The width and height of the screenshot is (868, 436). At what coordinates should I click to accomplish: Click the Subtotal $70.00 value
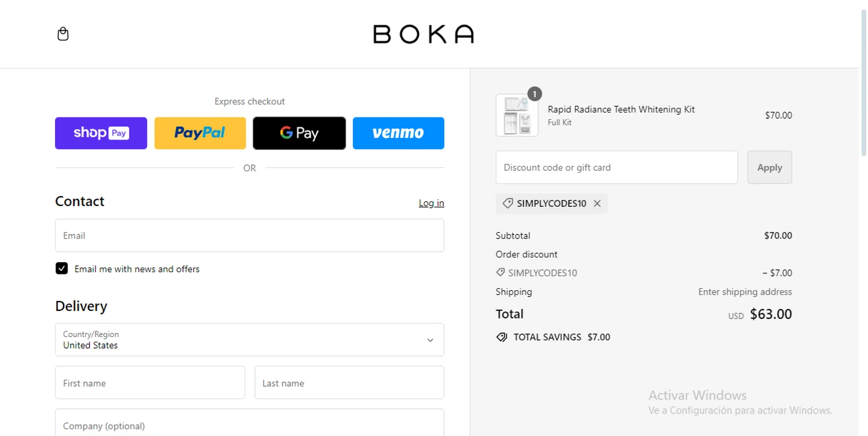(x=778, y=236)
